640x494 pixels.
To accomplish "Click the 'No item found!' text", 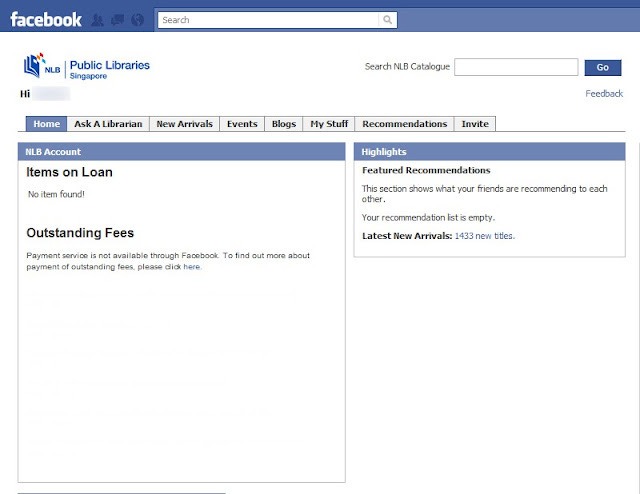I will click(x=56, y=194).
